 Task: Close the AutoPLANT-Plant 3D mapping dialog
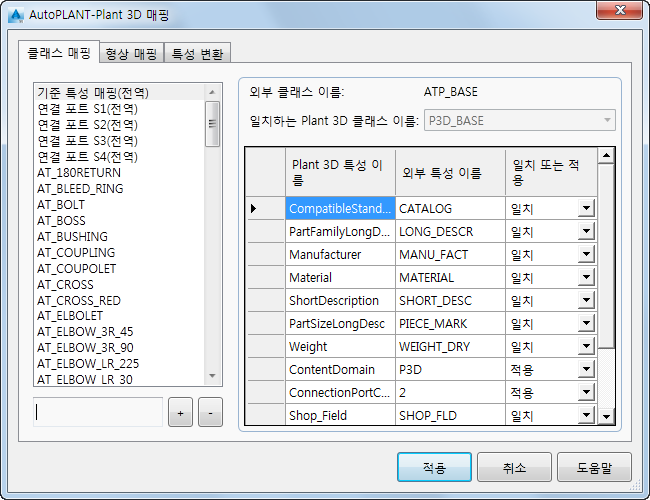tap(620, 10)
